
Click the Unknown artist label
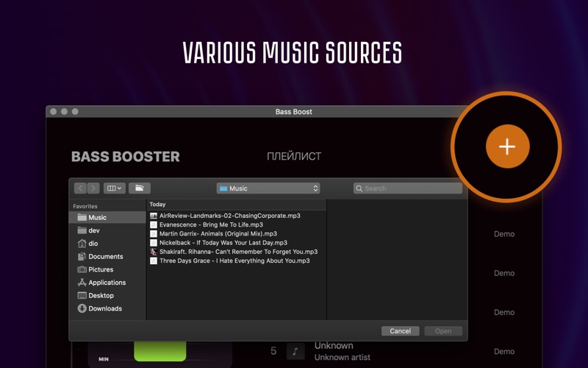click(x=343, y=358)
